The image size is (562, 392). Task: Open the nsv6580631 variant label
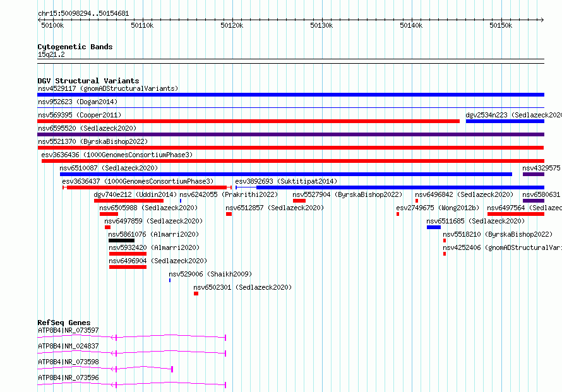click(542, 194)
